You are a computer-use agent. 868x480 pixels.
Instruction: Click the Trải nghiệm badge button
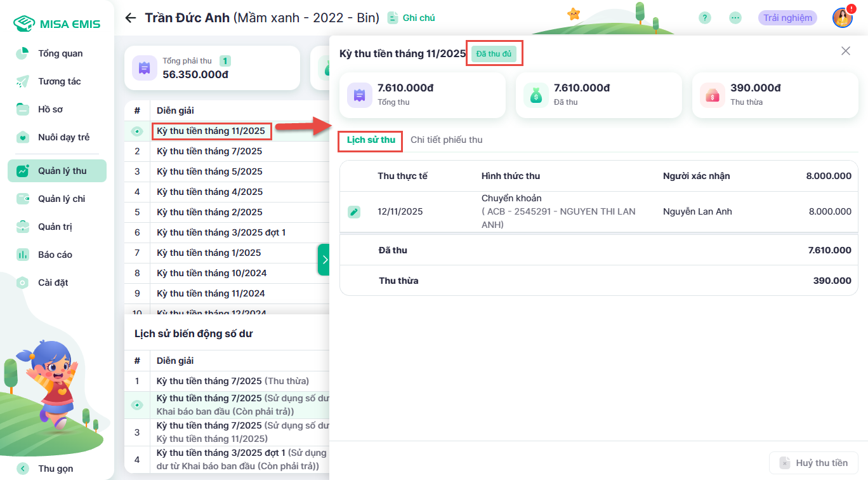pyautogui.click(x=787, y=18)
